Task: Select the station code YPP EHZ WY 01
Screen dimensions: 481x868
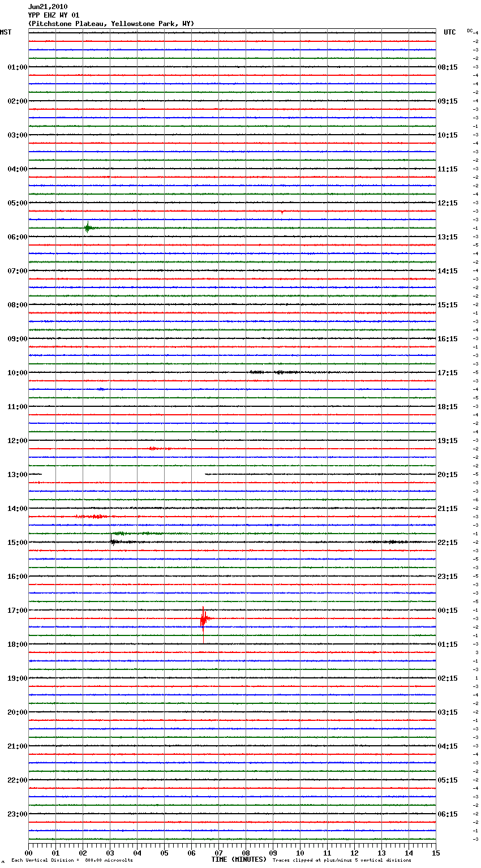Action: (x=54, y=15)
